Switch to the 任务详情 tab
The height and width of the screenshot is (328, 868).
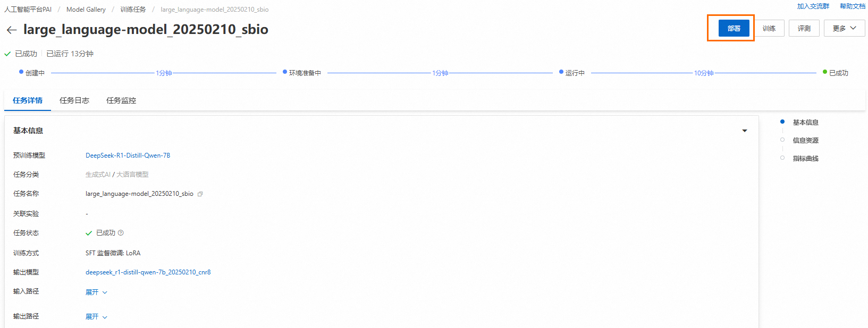(x=28, y=100)
